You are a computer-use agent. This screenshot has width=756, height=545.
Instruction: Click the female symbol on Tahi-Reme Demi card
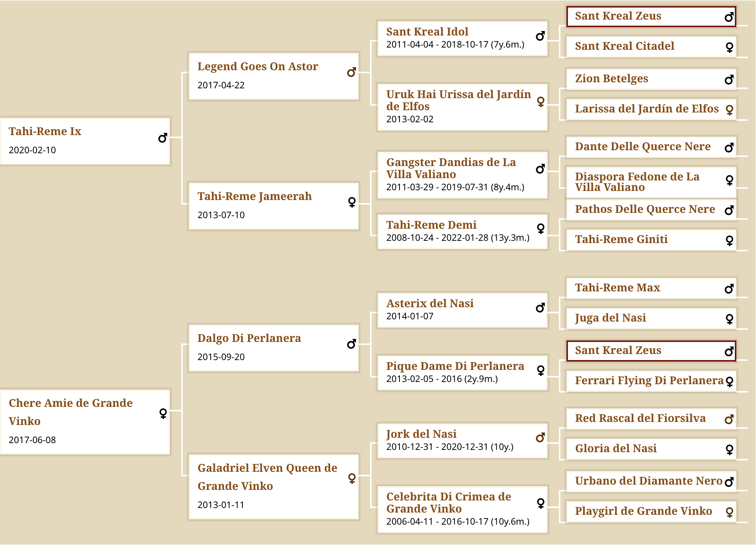tap(541, 228)
